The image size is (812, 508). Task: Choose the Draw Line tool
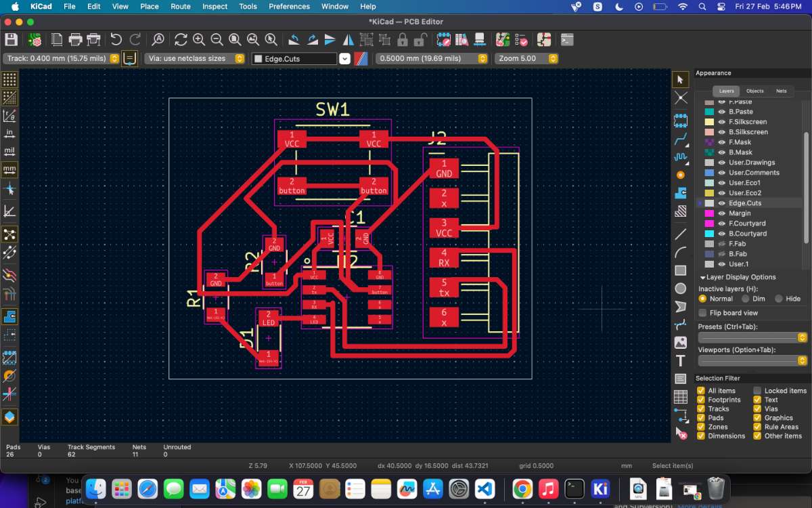pos(681,234)
